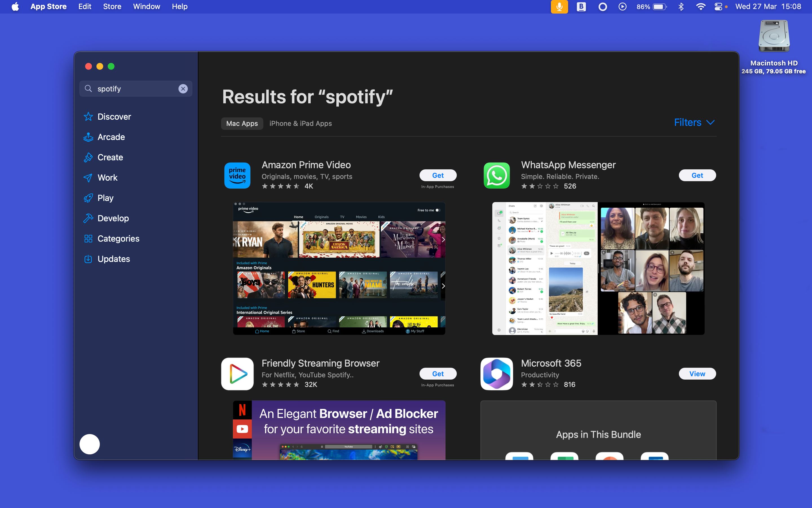Click the "Originals, movies, TV, sports" subtitle
The height and width of the screenshot is (508, 812).
pos(307,176)
